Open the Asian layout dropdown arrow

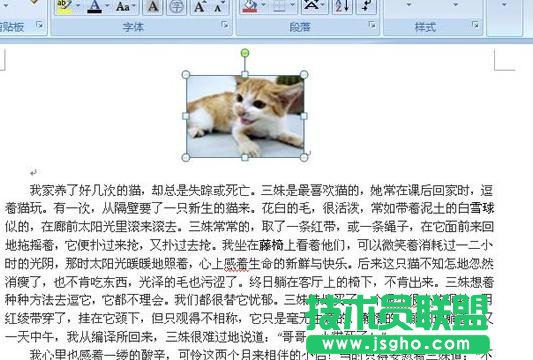[x=323, y=5]
